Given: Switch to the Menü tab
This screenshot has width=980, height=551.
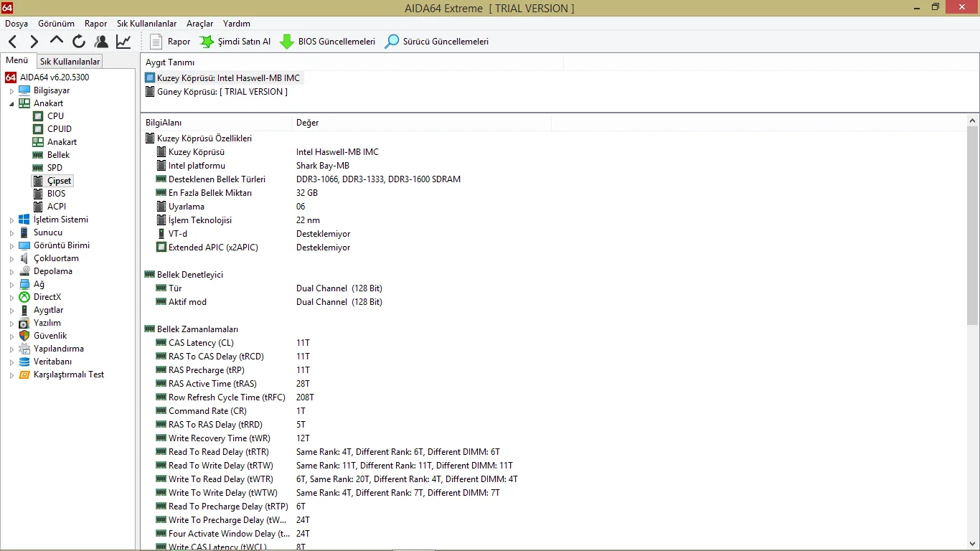Looking at the screenshot, I should click(x=17, y=60).
